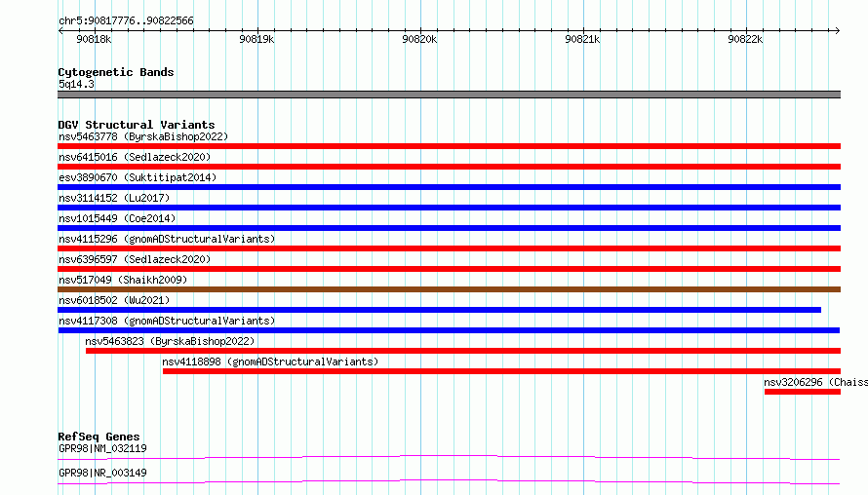Click the nsv4115296 (gnomADStructuralVariants) label
Viewport: 868px width, 495px height.
click(167, 239)
